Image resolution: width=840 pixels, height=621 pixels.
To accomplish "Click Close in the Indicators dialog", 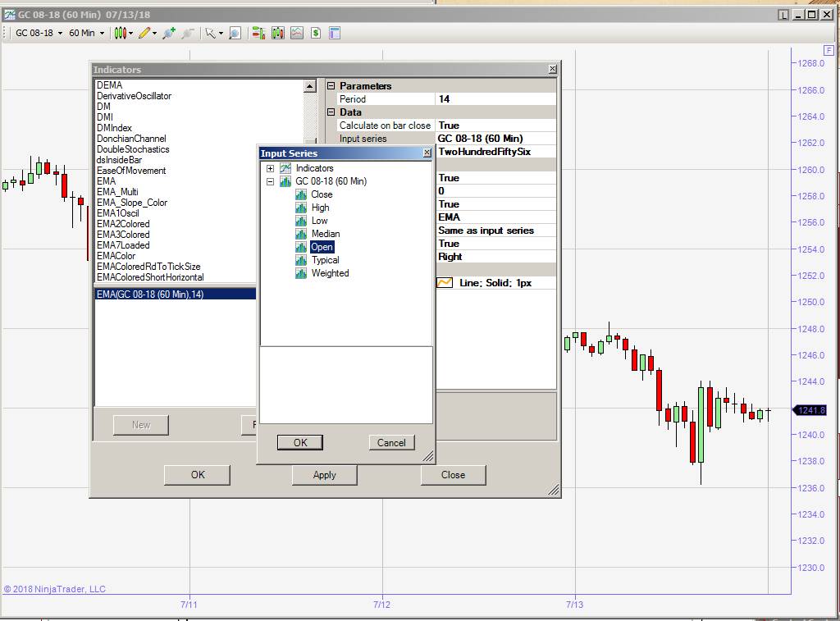I will (453, 475).
